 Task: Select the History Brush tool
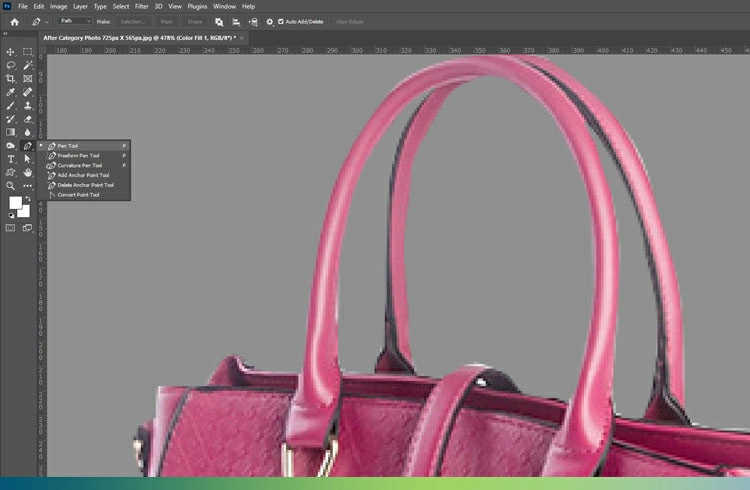(x=11, y=119)
